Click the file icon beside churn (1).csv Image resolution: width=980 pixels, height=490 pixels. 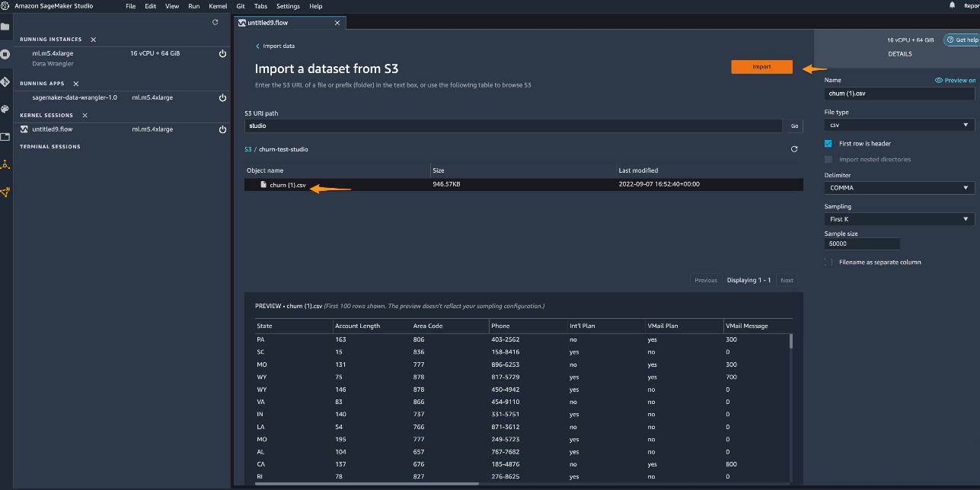(263, 185)
